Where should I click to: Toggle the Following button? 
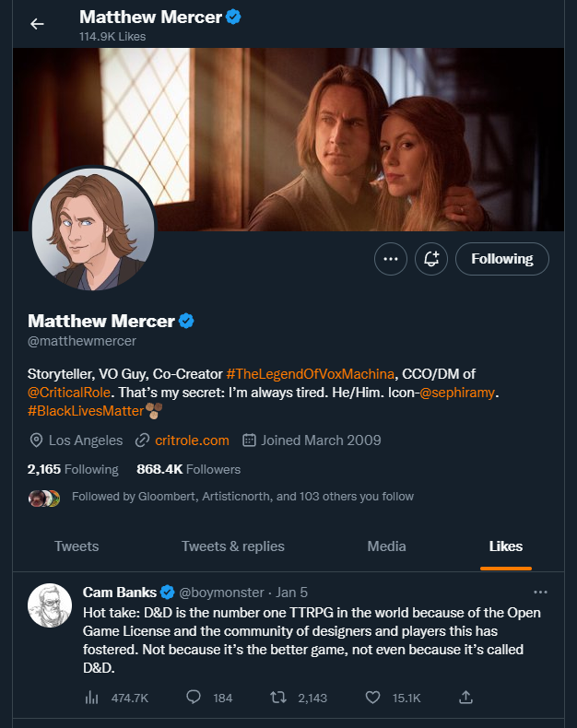pos(502,259)
